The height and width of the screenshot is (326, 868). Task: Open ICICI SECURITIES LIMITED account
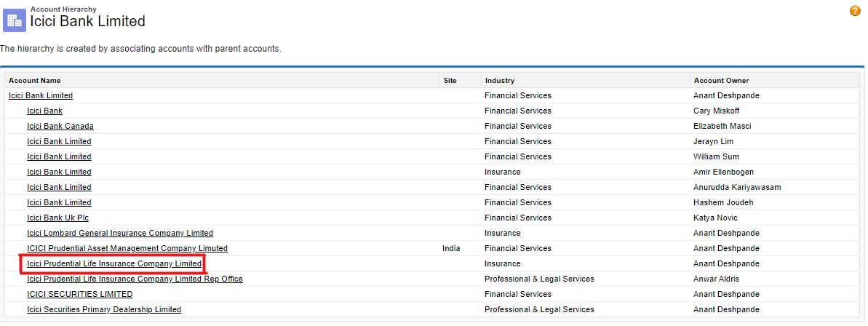pyautogui.click(x=80, y=294)
